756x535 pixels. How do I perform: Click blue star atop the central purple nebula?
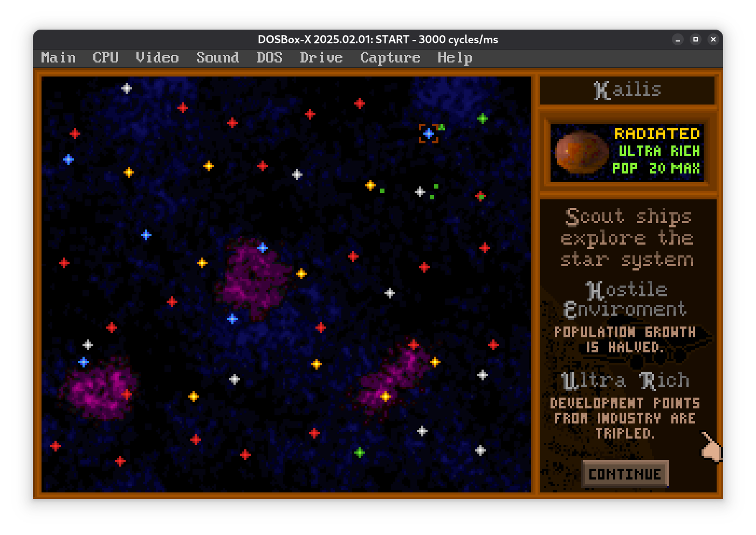(263, 248)
